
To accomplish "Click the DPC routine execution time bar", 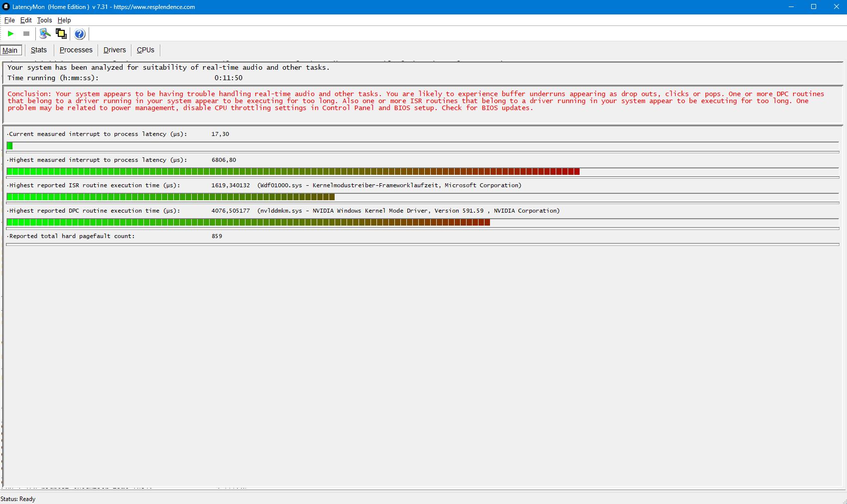I will point(247,222).
